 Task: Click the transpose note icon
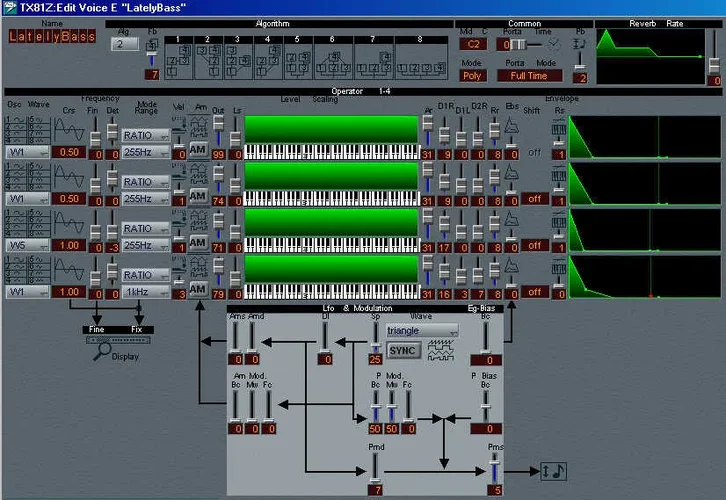553,469
